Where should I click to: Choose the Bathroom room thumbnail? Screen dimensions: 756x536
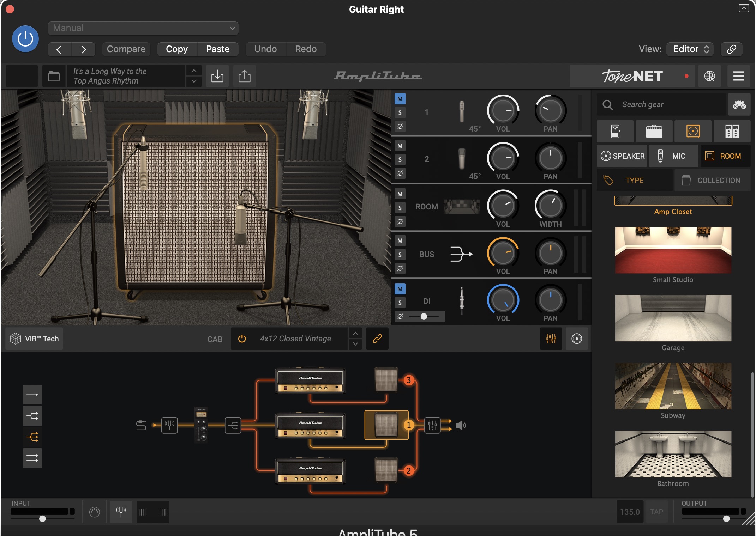pos(673,454)
